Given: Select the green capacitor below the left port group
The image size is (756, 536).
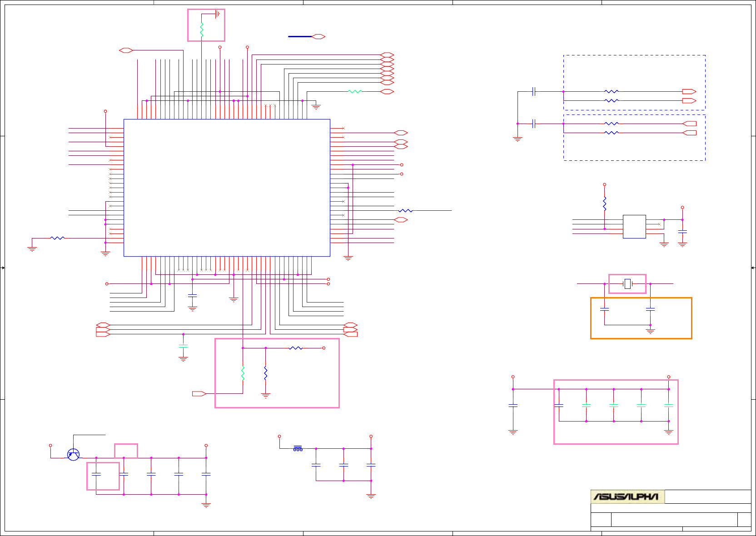Looking at the screenshot, I should [183, 347].
